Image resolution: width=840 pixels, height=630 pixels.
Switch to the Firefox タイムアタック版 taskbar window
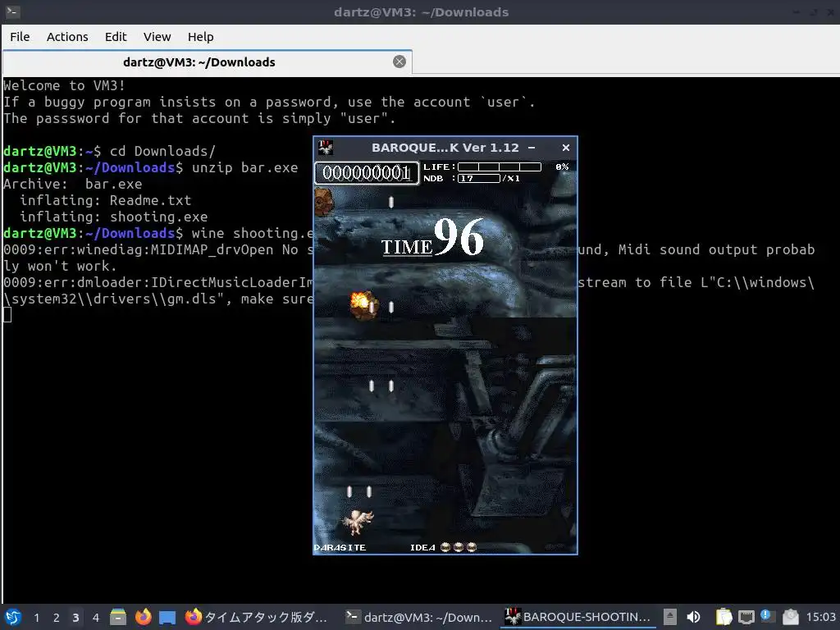click(256, 617)
